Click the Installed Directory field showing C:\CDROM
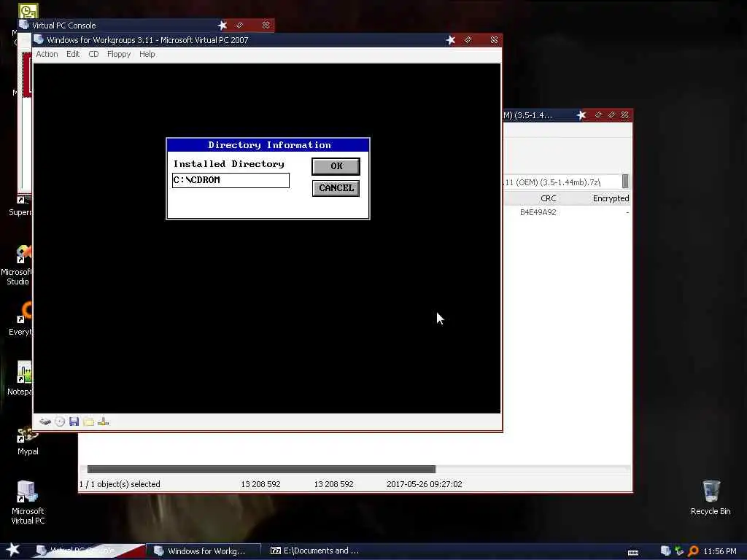This screenshot has height=560, width=747. click(x=231, y=180)
